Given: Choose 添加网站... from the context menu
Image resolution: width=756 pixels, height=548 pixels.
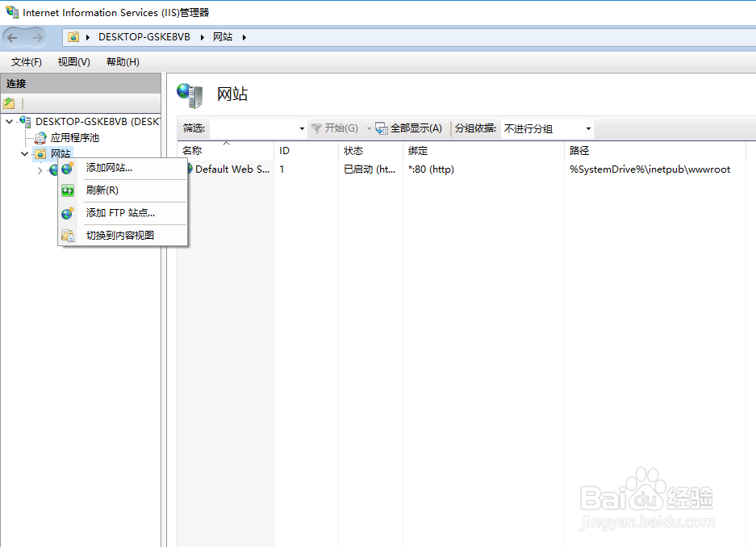Looking at the screenshot, I should point(123,168).
